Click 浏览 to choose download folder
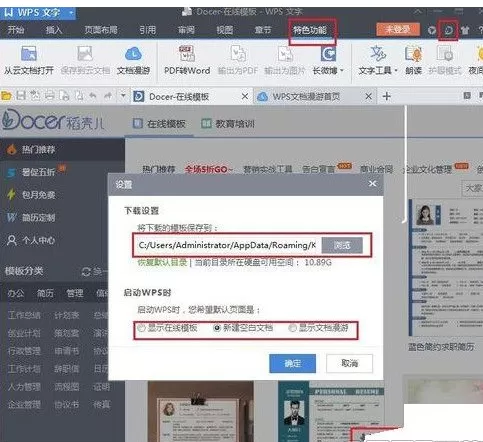Viewport: 483px width, 442px height. click(x=342, y=246)
